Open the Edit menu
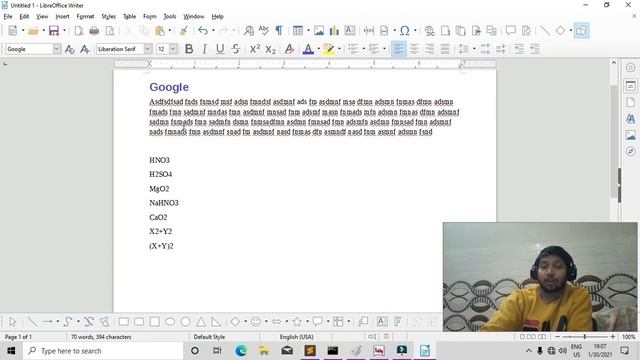Viewport: 640px width, 360px height. [24, 16]
